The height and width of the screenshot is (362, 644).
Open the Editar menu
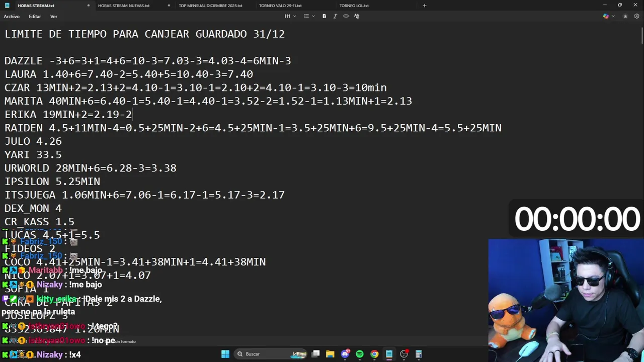(x=35, y=17)
